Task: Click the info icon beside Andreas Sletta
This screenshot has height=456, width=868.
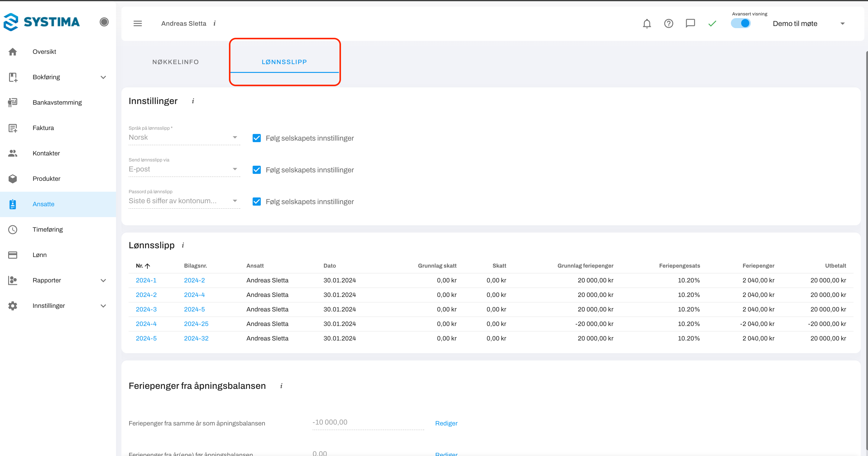Action: point(215,24)
